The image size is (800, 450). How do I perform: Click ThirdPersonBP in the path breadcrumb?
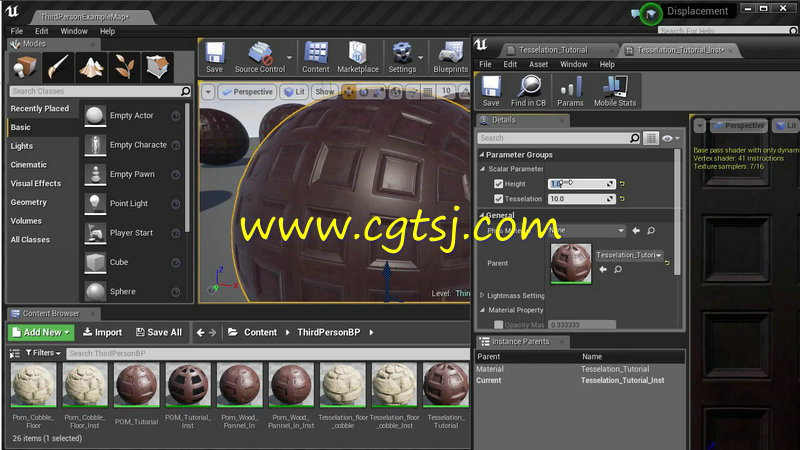[329, 333]
